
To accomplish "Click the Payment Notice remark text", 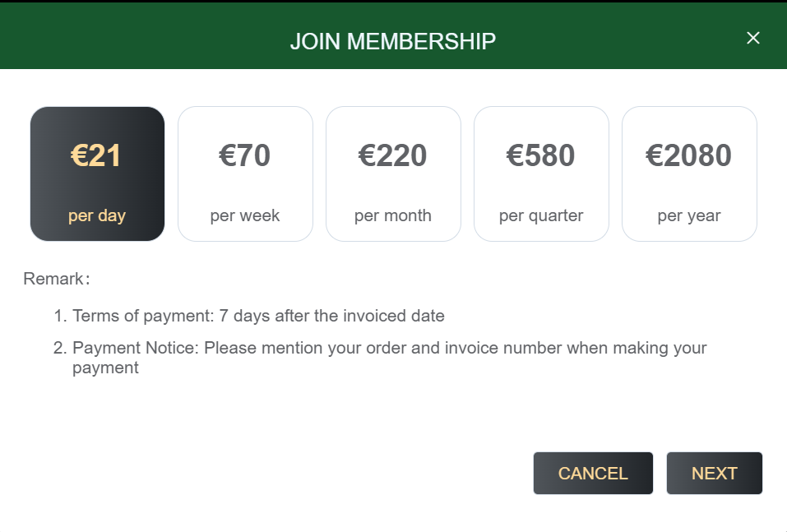I will tap(389, 349).
